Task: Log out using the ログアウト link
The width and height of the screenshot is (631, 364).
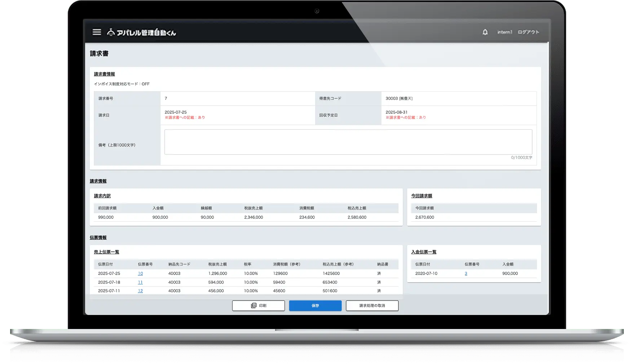Action: coord(528,32)
